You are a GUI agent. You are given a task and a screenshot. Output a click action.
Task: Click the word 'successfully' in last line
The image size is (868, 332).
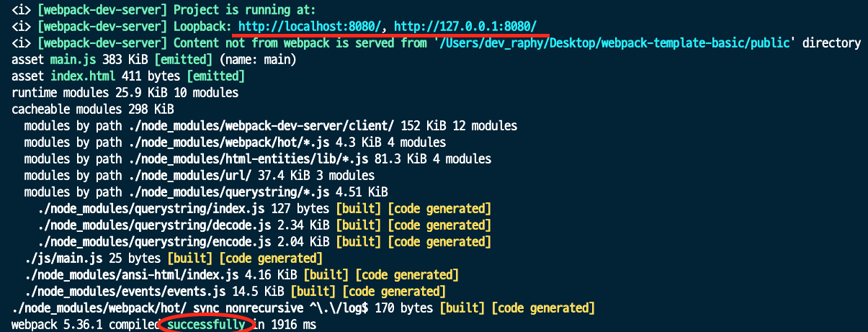pyautogui.click(x=206, y=324)
